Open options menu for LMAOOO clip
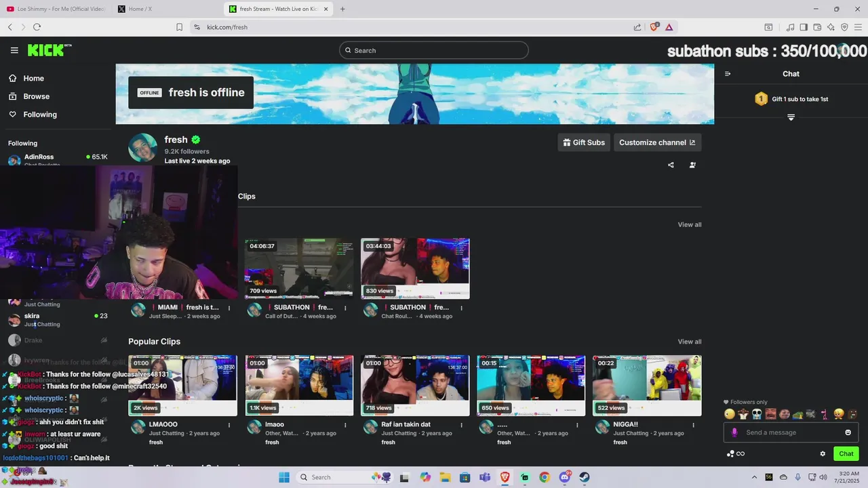Image resolution: width=868 pixels, height=488 pixels. [229, 425]
